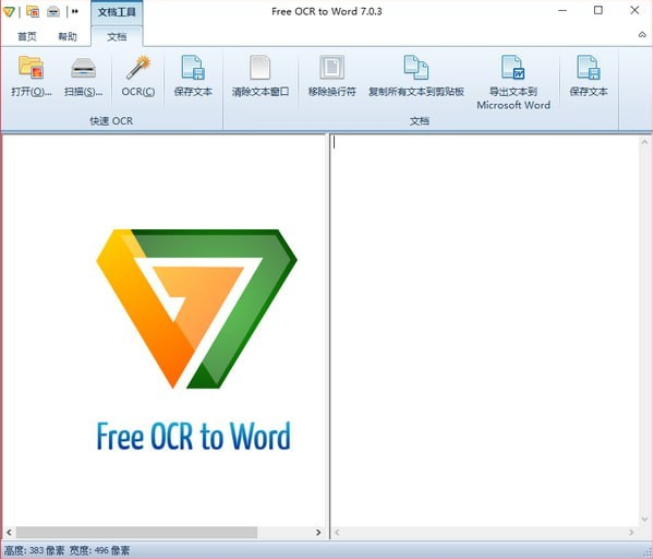Select the 文档 ribbon tab
The height and width of the screenshot is (559, 653).
[117, 37]
